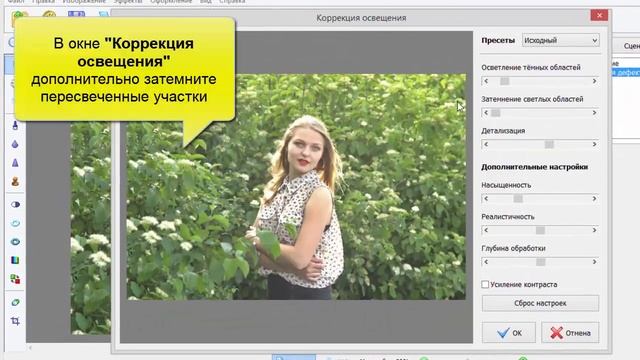Click the Пресеты label

(498, 40)
